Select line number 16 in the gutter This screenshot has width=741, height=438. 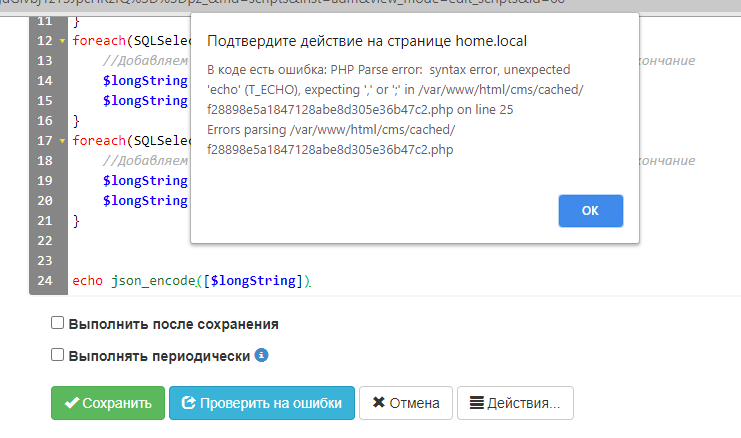click(43, 121)
